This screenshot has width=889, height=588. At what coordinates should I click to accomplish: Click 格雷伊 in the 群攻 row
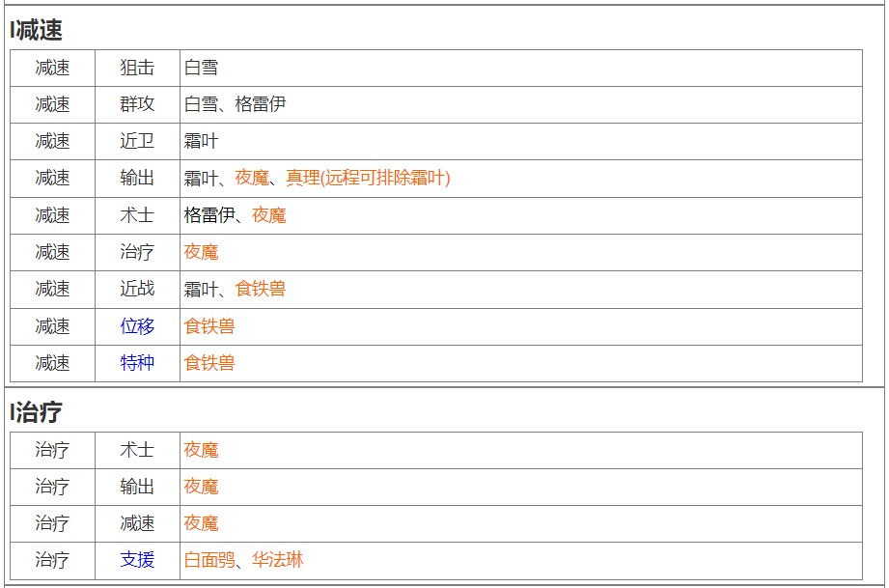tap(261, 104)
